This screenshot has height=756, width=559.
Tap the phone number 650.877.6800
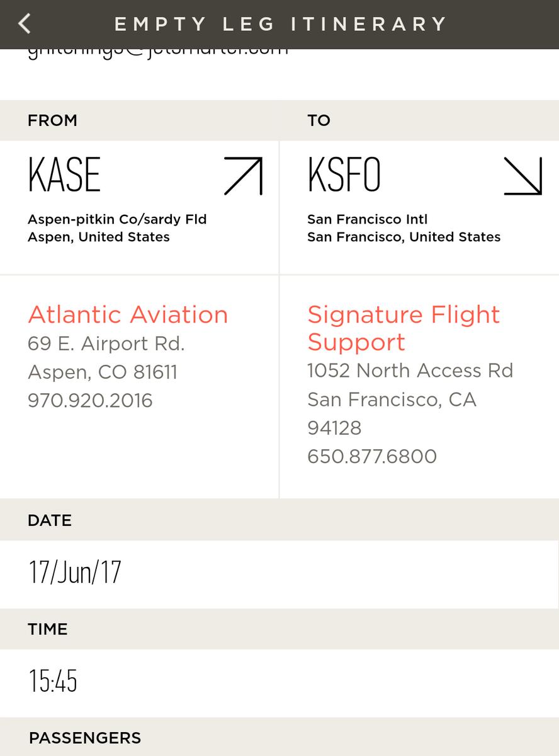click(372, 456)
